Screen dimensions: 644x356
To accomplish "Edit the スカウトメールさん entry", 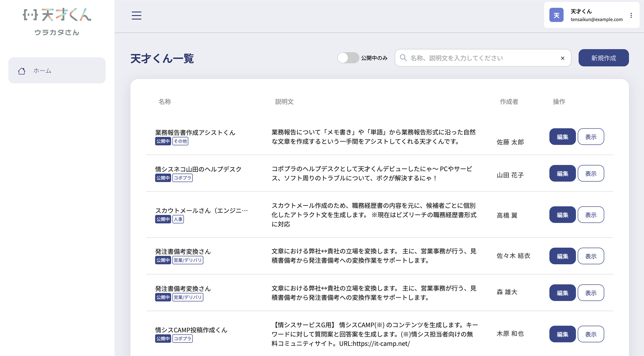I will [562, 215].
